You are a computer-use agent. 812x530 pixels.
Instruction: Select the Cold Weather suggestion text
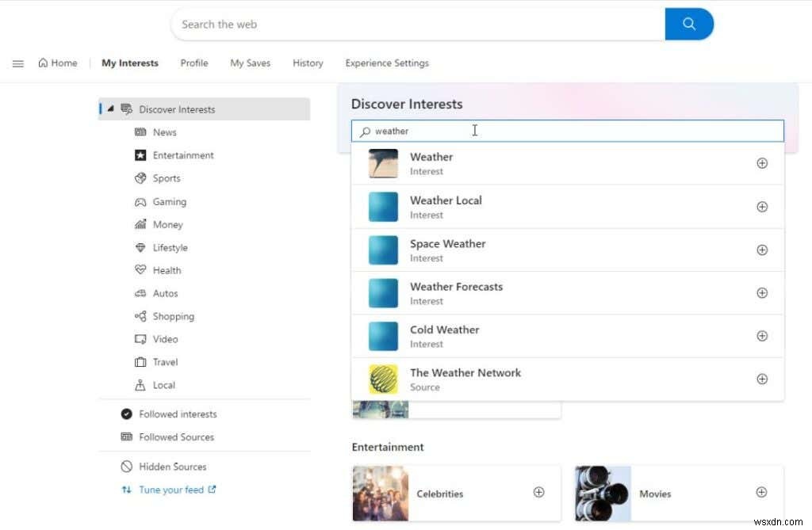click(444, 330)
